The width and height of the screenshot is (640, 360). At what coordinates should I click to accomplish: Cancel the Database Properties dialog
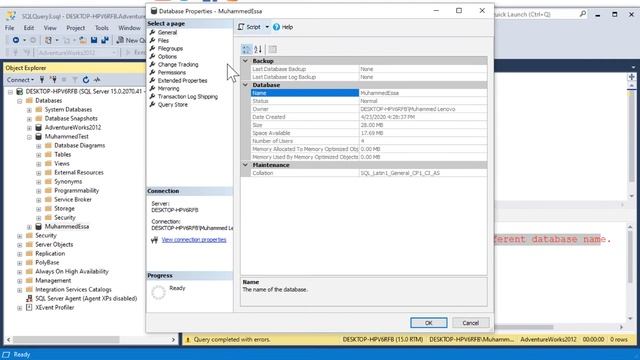pos(471,323)
